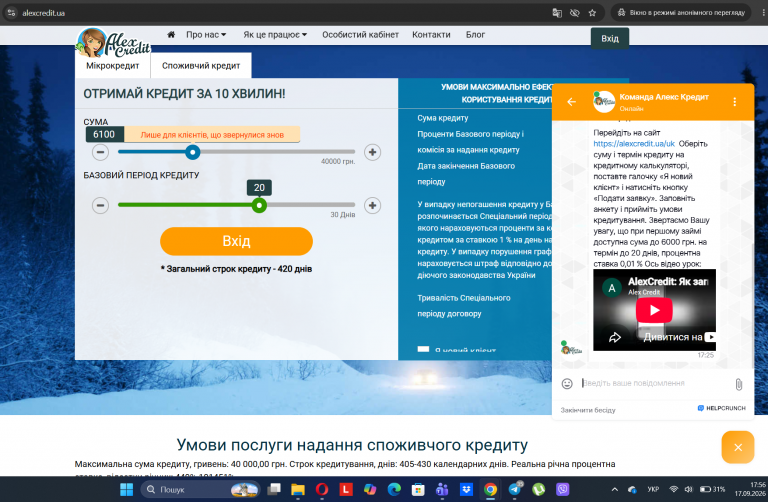Click the paperclip attach file icon

click(739, 384)
